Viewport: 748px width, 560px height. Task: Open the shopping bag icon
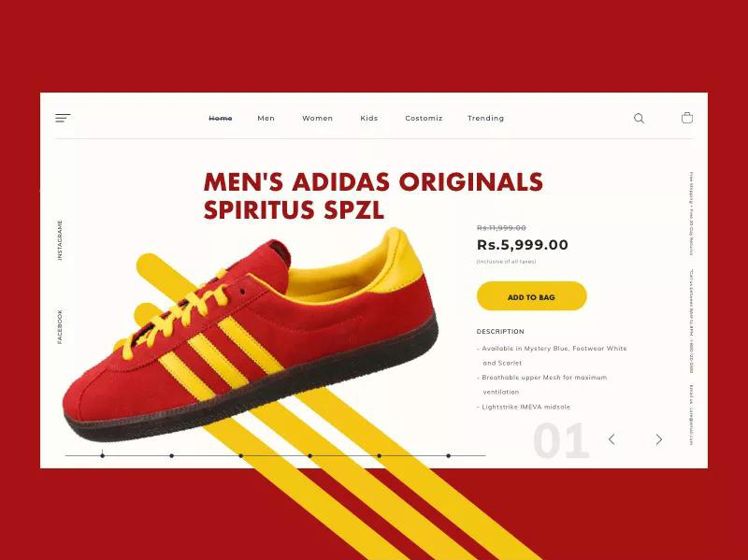(x=687, y=118)
